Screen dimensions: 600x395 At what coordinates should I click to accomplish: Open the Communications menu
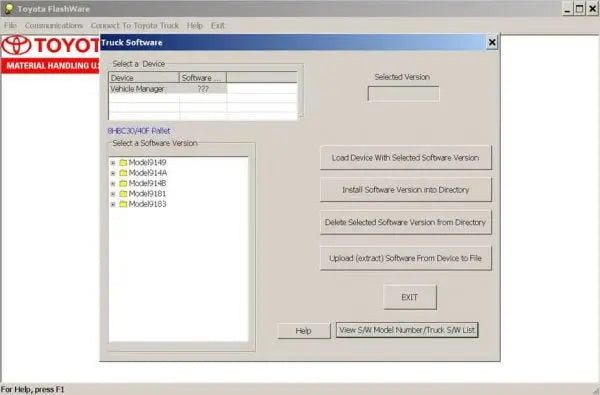click(x=54, y=26)
